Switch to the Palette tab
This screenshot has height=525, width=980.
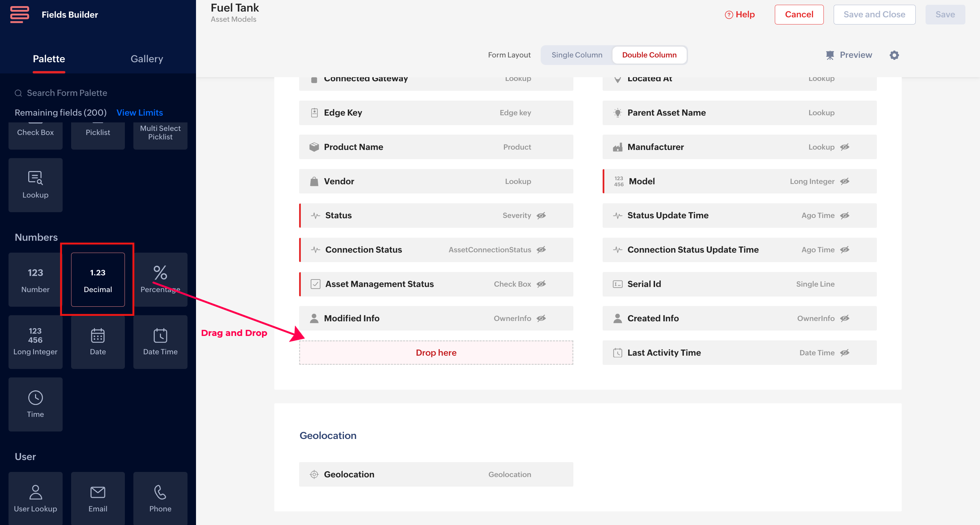[x=49, y=59]
